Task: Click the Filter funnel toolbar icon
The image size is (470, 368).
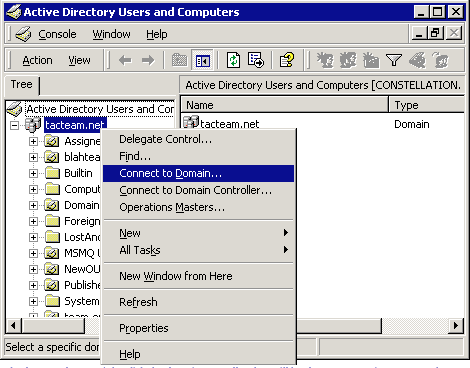Action: [394, 60]
